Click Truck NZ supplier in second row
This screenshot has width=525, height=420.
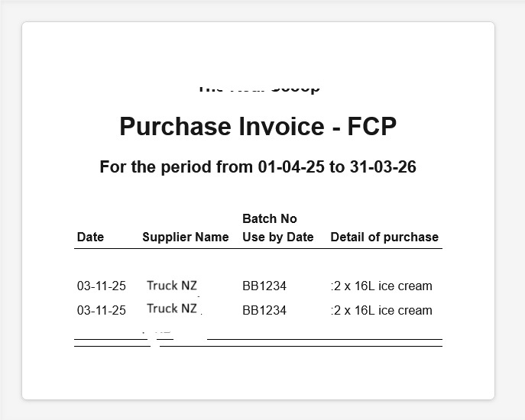172,309
